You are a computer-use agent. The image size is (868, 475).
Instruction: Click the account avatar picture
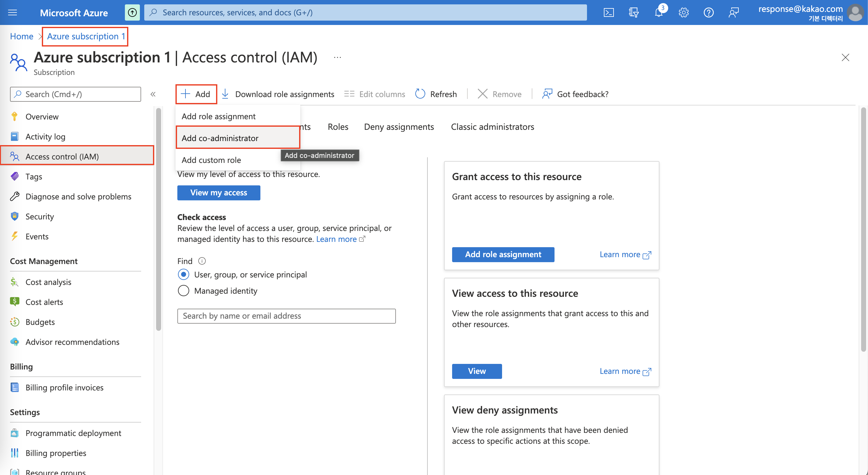click(x=855, y=12)
